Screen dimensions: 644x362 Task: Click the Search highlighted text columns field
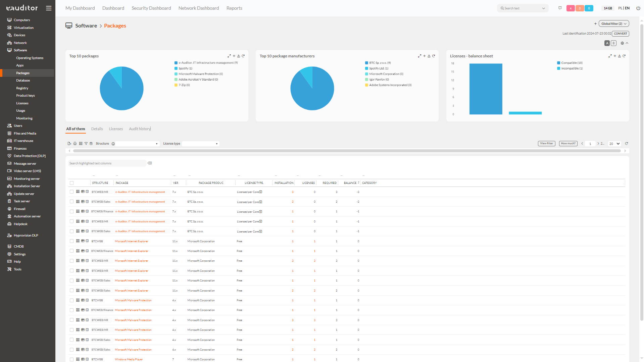click(x=106, y=163)
